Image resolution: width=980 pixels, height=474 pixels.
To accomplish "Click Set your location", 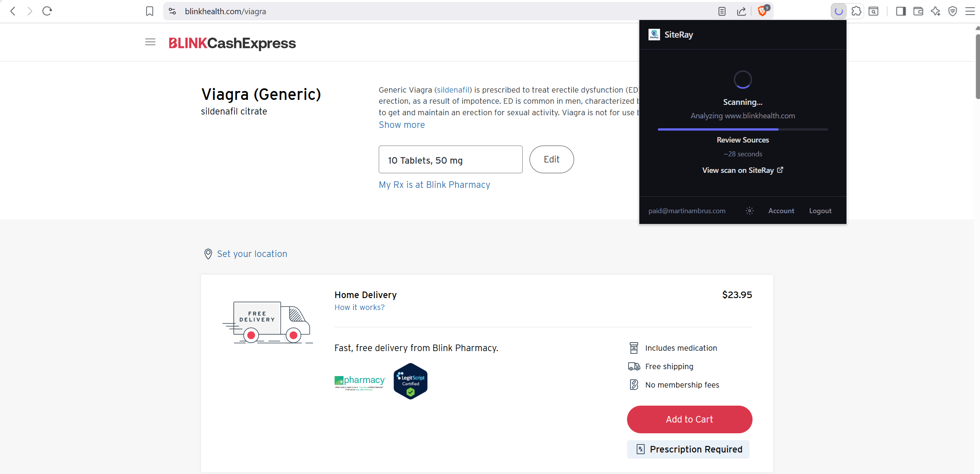I will click(x=252, y=254).
